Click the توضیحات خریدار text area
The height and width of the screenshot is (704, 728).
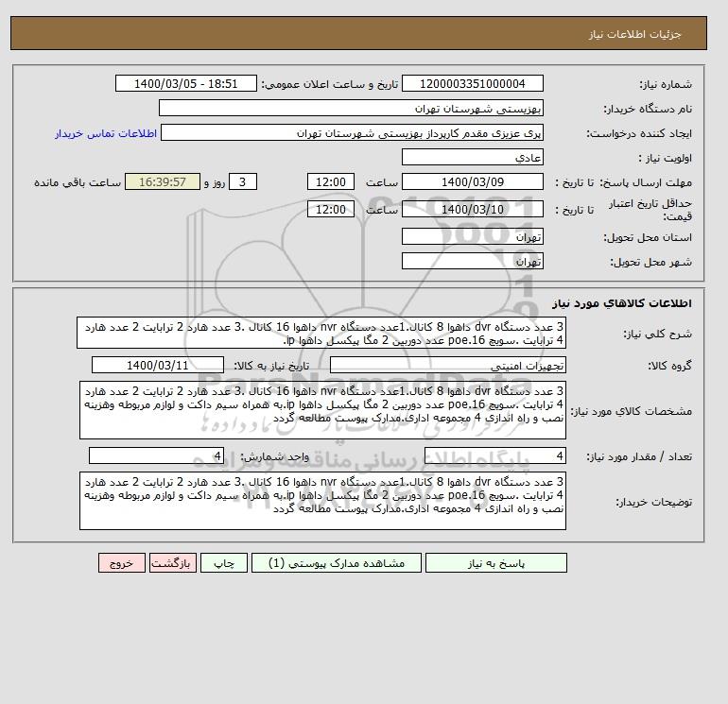pos(322,501)
